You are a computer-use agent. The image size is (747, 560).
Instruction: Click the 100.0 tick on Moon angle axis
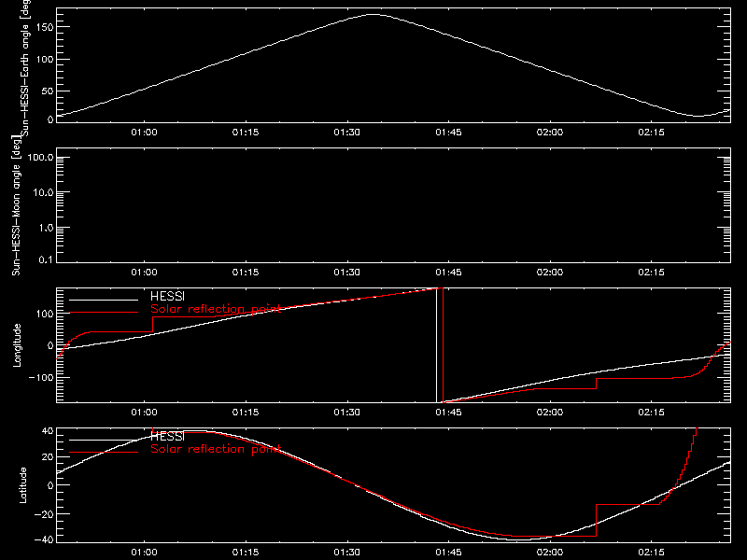click(x=40, y=158)
